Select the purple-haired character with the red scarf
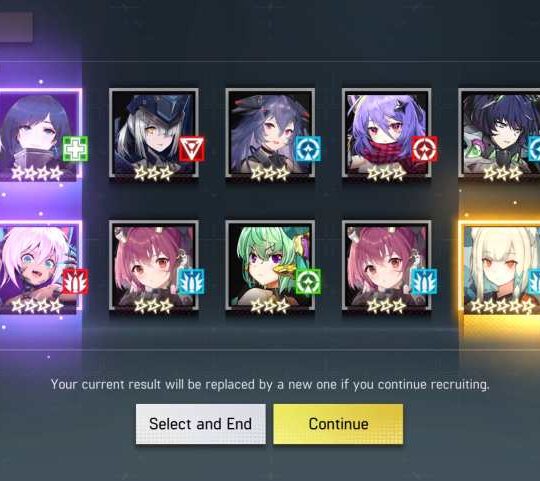 point(386,134)
